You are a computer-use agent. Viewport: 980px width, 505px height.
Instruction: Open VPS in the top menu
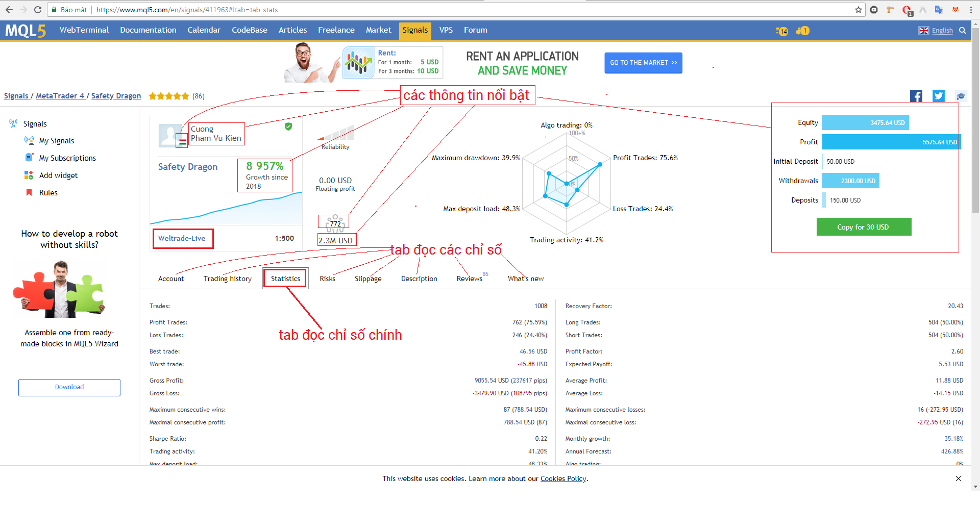(446, 30)
